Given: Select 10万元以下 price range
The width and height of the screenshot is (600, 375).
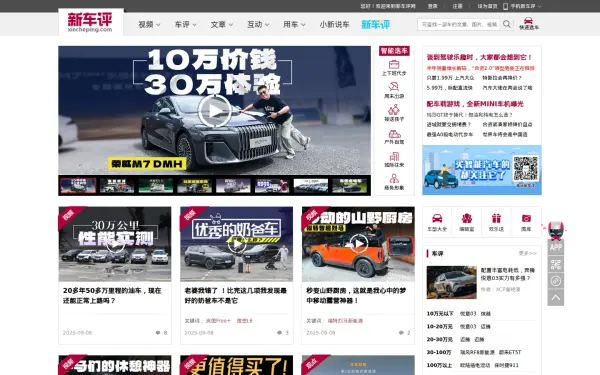Looking at the screenshot, I should pyautogui.click(x=440, y=314).
